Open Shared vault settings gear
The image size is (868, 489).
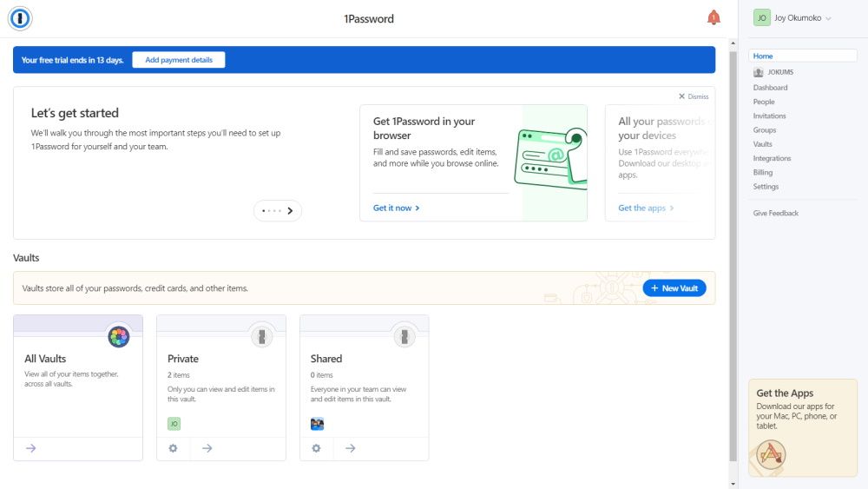pos(316,448)
